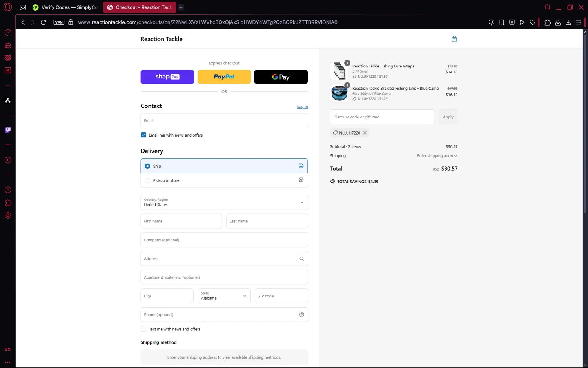Open GX Corner gamepad icon in tab bar
The width and height of the screenshot is (588, 368).
[x=23, y=7]
